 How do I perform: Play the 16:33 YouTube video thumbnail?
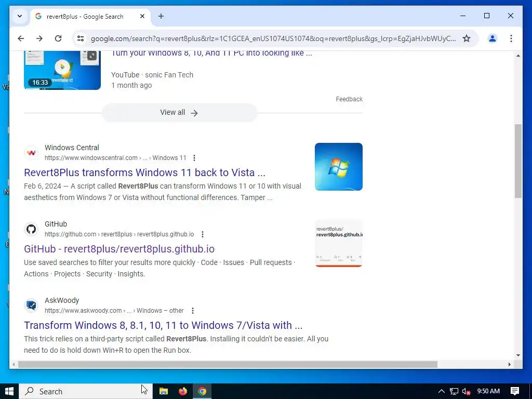click(62, 70)
